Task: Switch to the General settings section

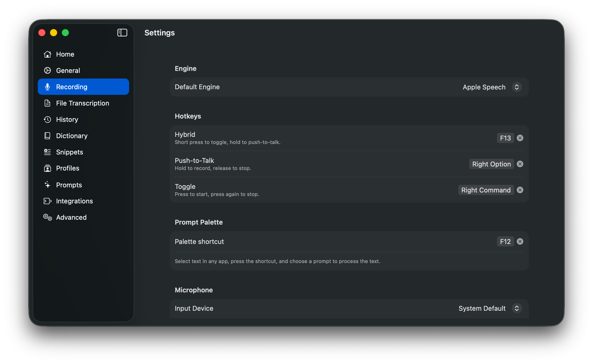Action: click(68, 70)
